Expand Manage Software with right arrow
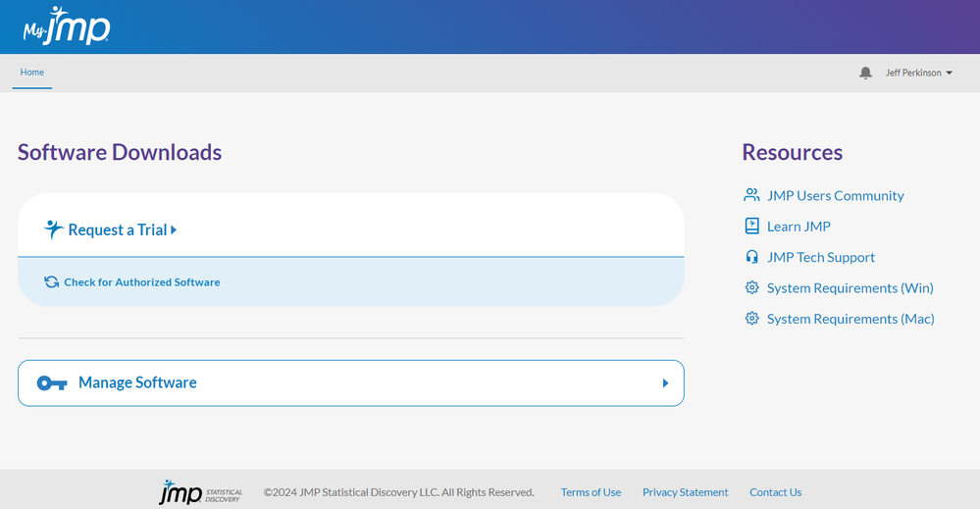The width and height of the screenshot is (980, 509). (x=666, y=382)
